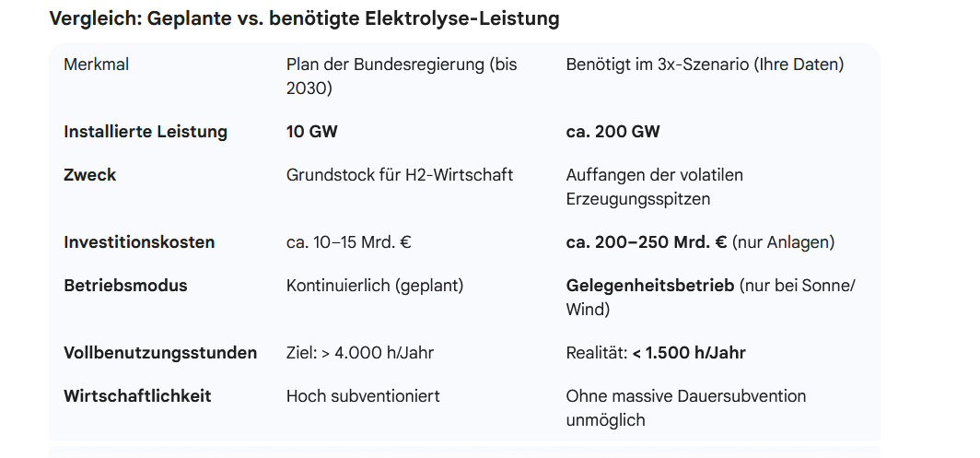This screenshot has height=458, width=980.
Task: Select the 'Hoch subventioniert' cell
Action: click(363, 396)
